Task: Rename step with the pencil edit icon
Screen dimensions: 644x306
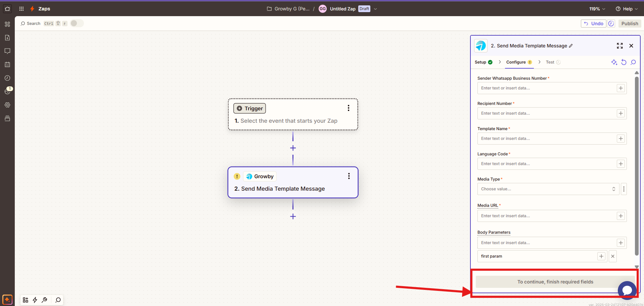Action: pos(571,46)
